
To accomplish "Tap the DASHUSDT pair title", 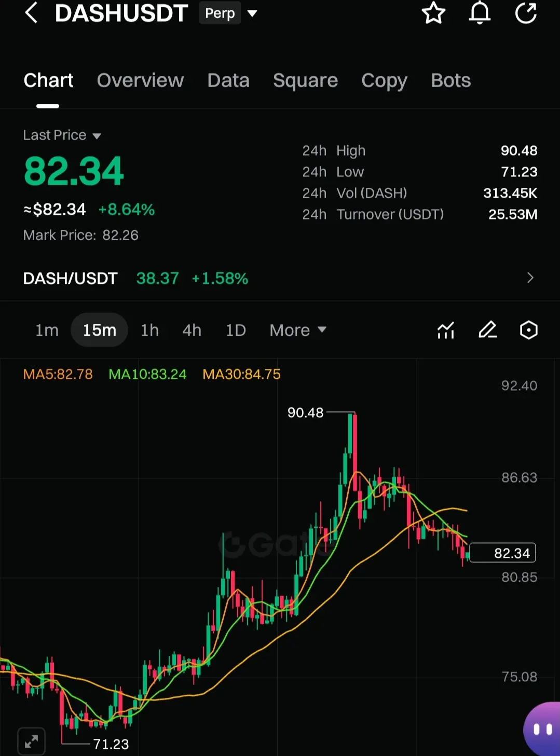I will [x=121, y=13].
